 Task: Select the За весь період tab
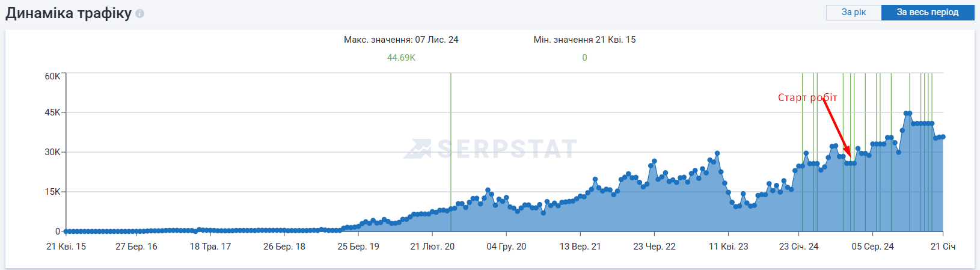coord(928,12)
